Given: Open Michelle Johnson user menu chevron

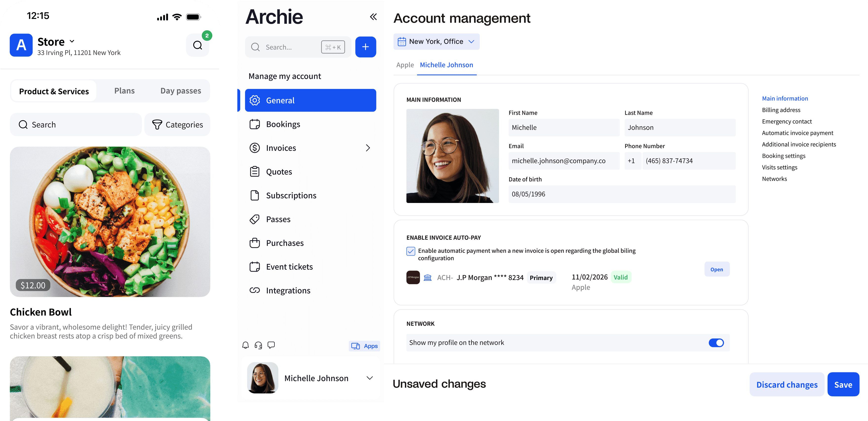Looking at the screenshot, I should point(369,378).
